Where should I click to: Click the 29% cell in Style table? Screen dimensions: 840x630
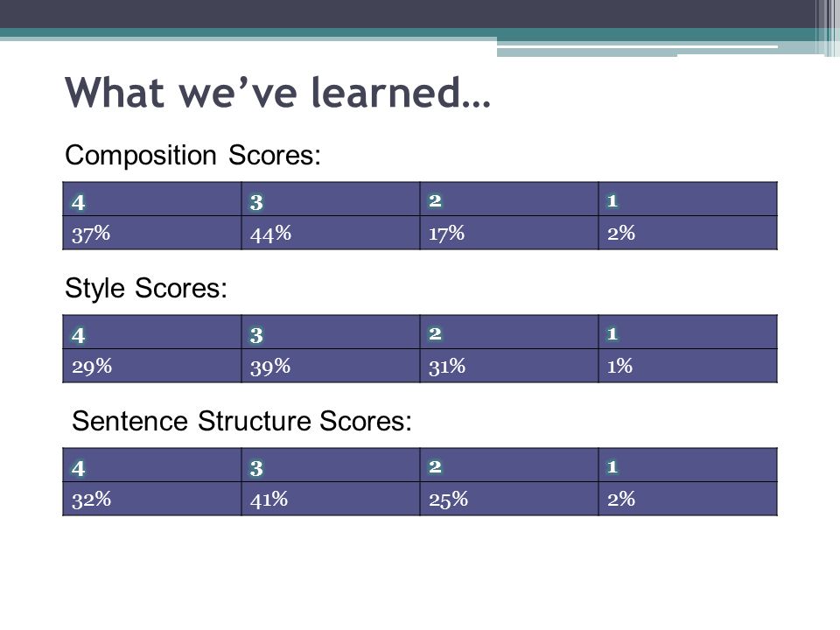pos(152,366)
